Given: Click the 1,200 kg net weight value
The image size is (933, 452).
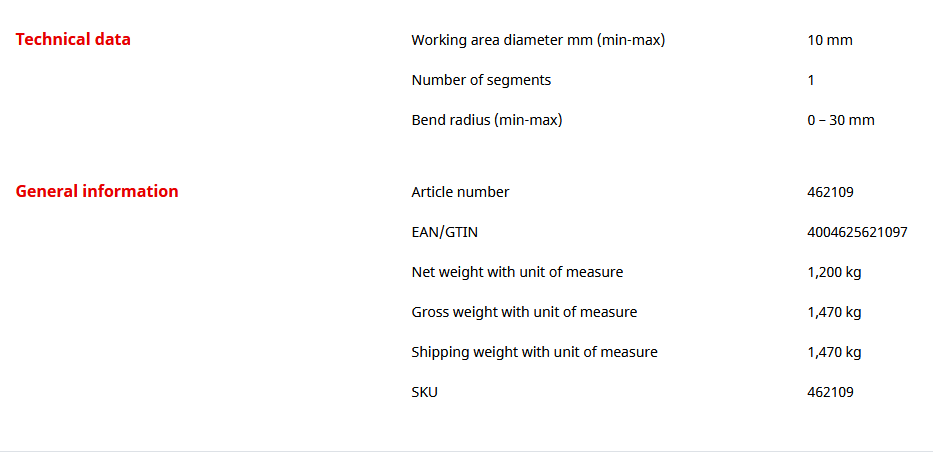Looking at the screenshot, I should (834, 272).
